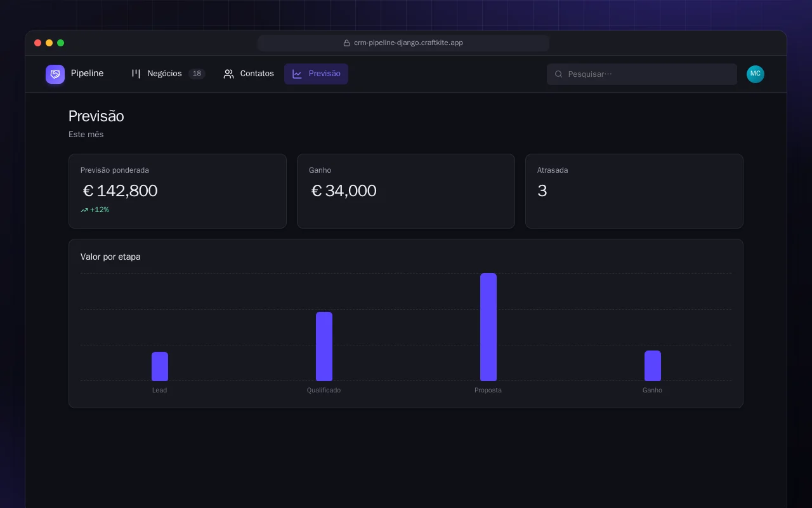Click the Pipeline brand name

point(87,74)
